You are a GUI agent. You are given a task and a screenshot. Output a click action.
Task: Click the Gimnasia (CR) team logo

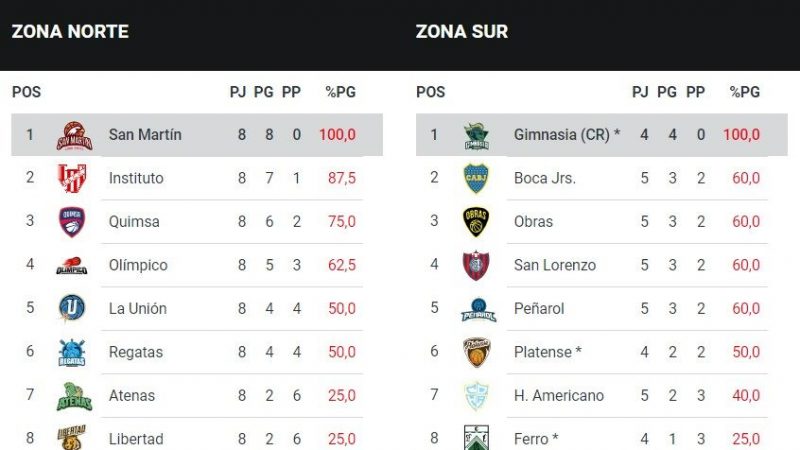(476, 135)
